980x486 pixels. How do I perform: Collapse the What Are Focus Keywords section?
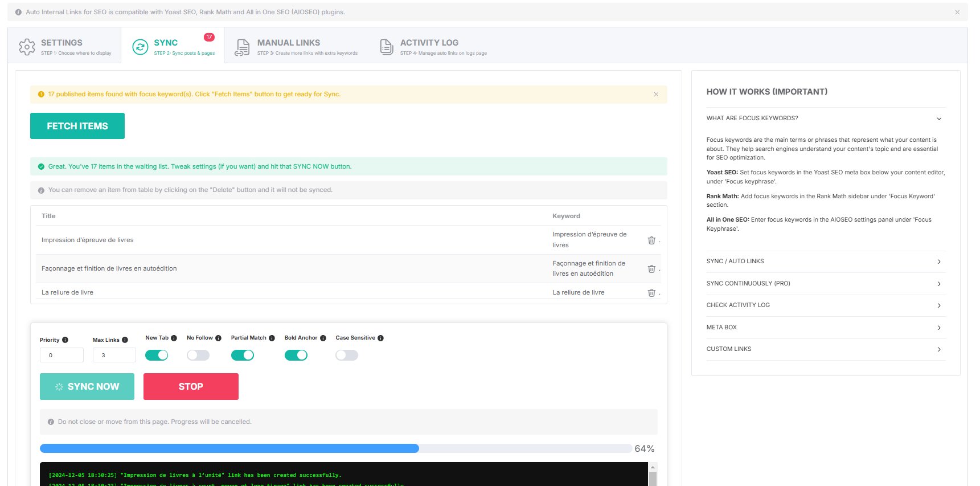[x=826, y=119]
